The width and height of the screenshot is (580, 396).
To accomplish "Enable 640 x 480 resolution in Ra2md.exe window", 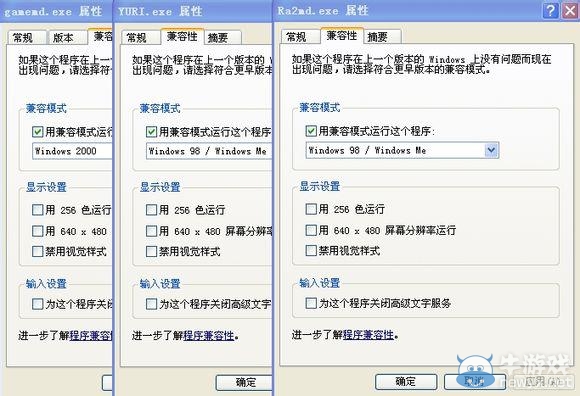I will coord(311,230).
